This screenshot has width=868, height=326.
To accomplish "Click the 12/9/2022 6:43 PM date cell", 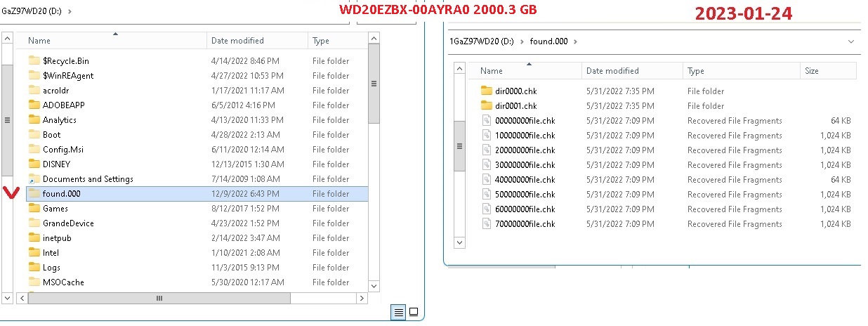I will click(x=245, y=194).
